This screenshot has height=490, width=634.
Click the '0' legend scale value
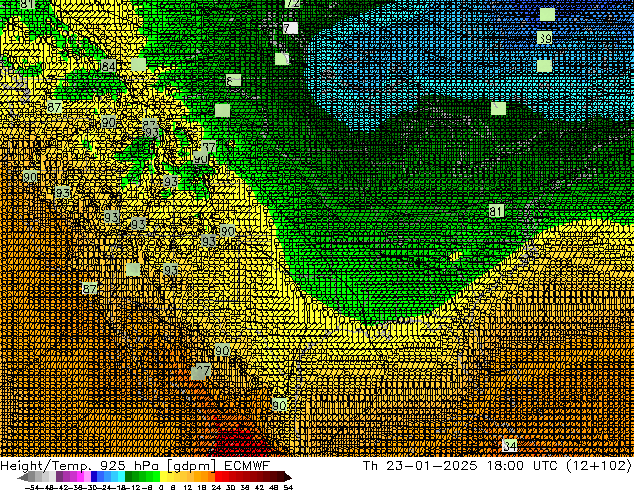click(161, 488)
